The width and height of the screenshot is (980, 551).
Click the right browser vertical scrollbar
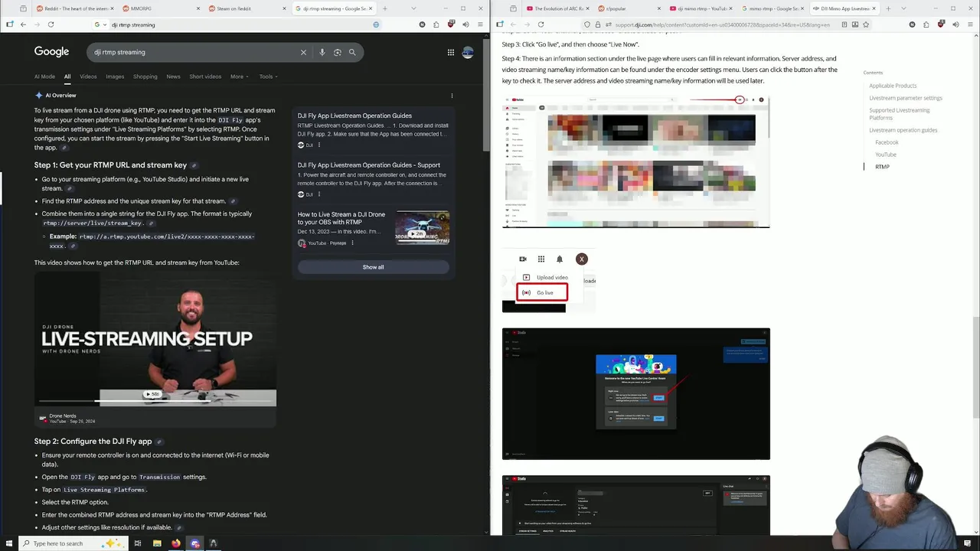pyautogui.click(x=976, y=367)
